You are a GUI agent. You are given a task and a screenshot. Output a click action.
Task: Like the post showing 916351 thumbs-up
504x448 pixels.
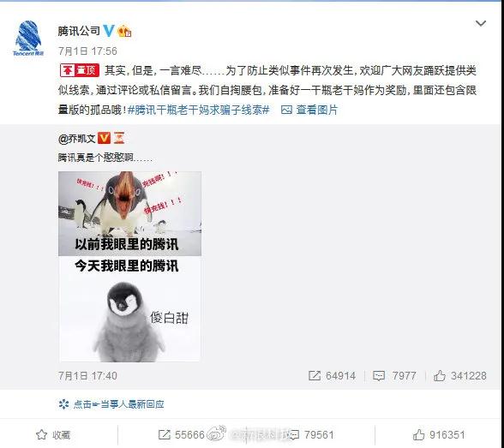[x=439, y=435]
